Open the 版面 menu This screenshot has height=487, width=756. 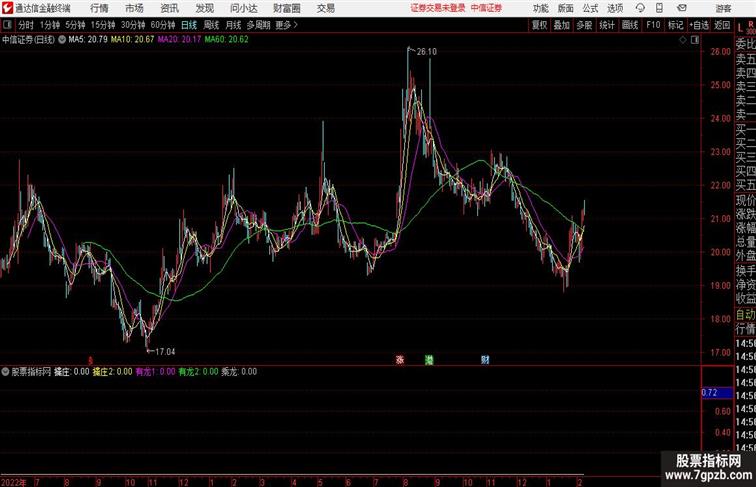click(x=566, y=8)
